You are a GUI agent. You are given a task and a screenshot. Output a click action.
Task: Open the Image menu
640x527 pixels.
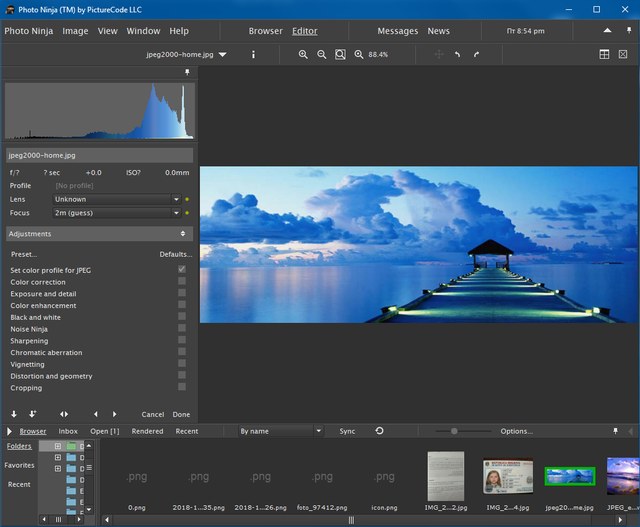75,31
